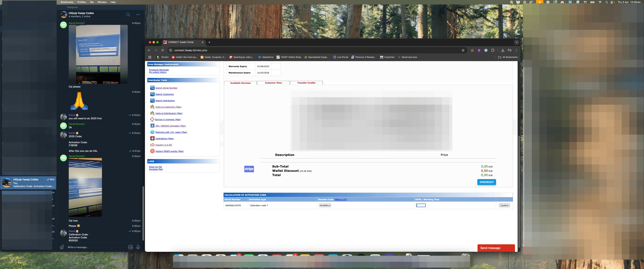This screenshot has height=269, width=644.
Task: Switch to Customer View tab
Action: [273, 83]
